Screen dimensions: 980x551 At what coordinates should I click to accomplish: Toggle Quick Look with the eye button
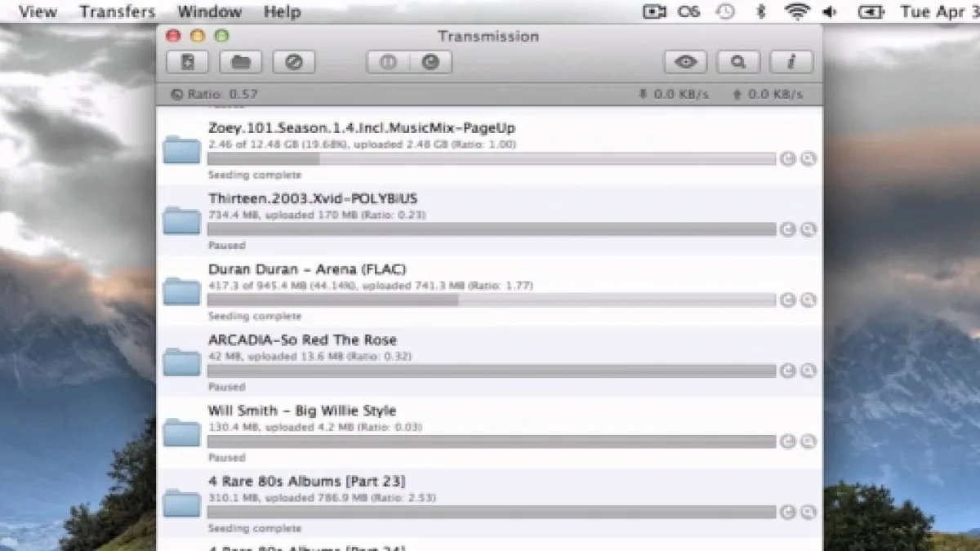[685, 62]
